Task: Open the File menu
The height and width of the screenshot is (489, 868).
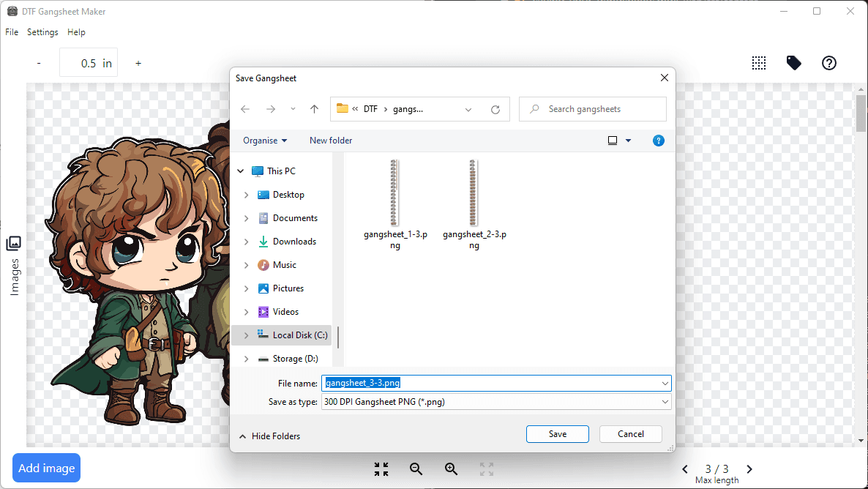Action: click(x=12, y=32)
